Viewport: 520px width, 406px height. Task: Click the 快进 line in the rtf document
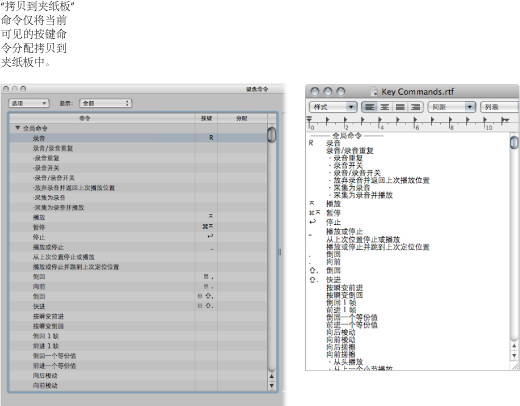point(333,280)
